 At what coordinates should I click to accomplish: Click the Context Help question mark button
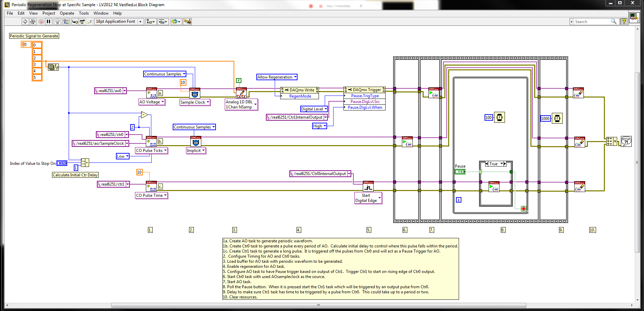pyautogui.click(x=624, y=21)
